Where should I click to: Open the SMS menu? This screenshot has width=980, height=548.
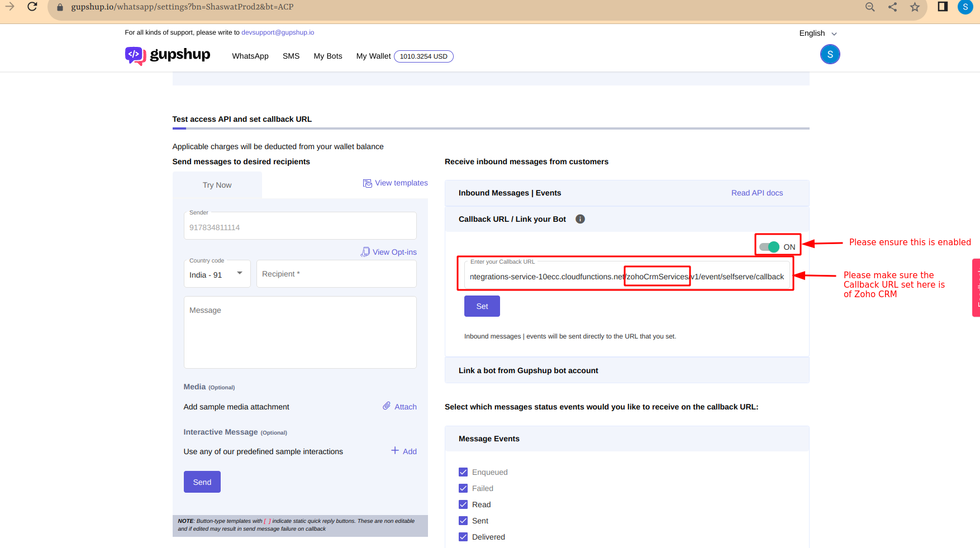coord(291,56)
